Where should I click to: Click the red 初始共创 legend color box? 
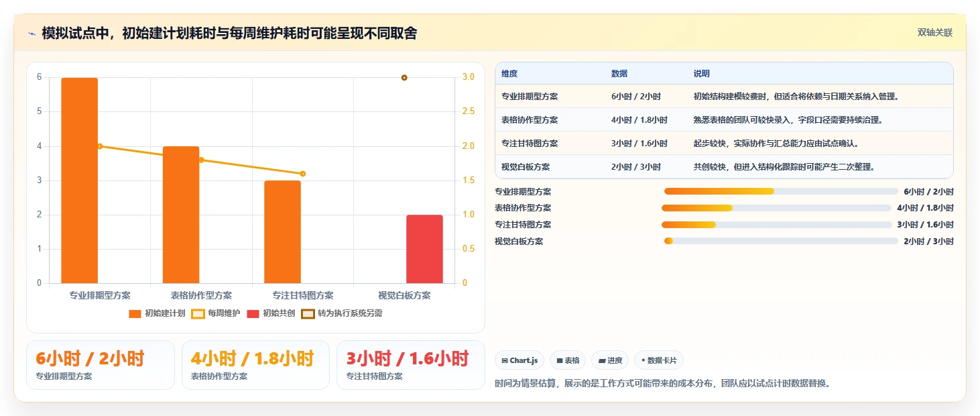(253, 313)
